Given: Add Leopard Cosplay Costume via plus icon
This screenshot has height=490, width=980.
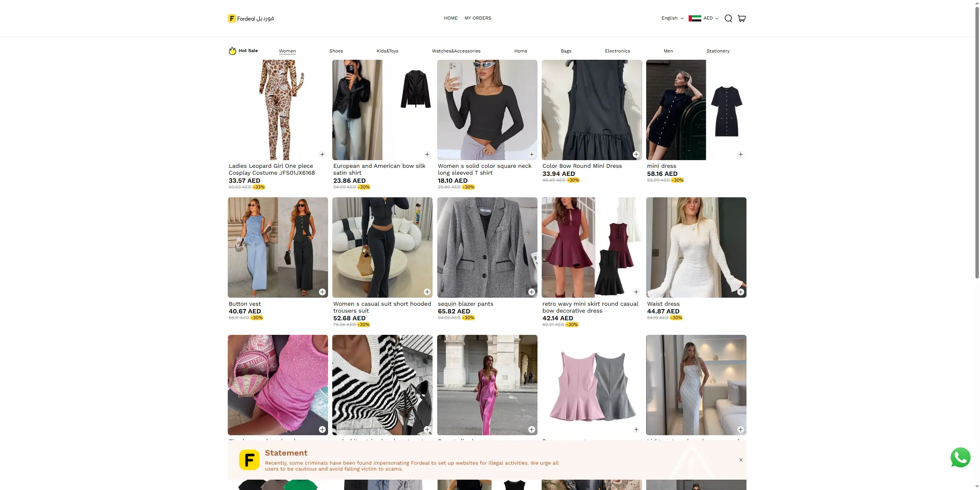Looking at the screenshot, I should click(322, 154).
